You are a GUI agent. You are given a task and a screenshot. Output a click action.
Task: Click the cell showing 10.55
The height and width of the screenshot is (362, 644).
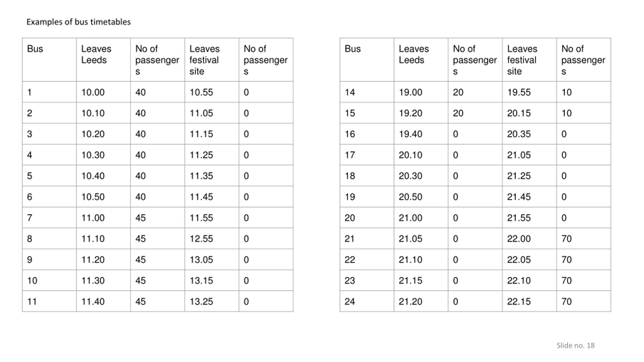point(212,92)
